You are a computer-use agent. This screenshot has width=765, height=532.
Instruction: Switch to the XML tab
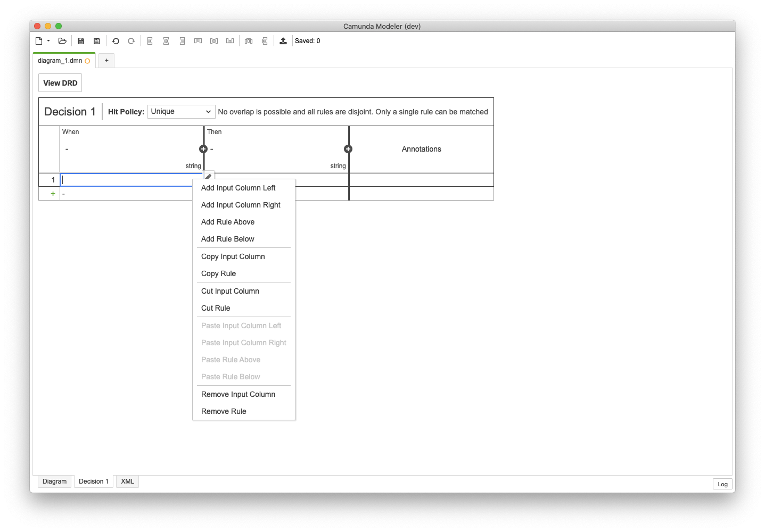coord(127,481)
